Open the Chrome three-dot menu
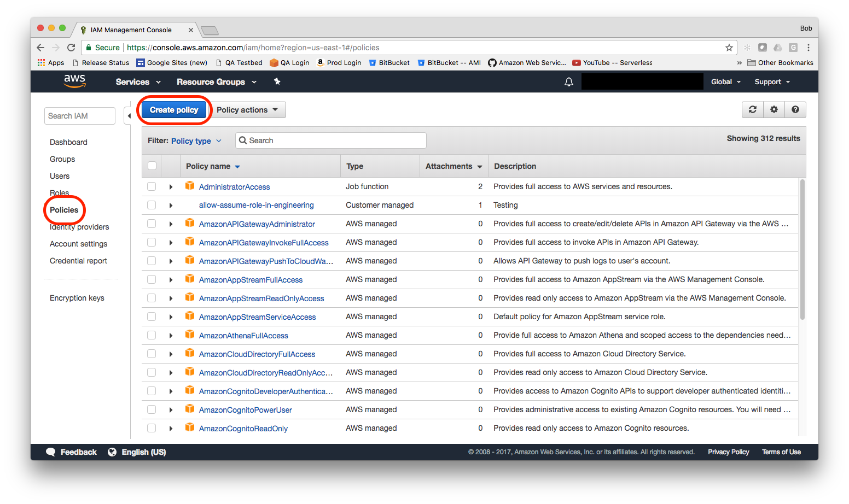The height and width of the screenshot is (504, 849). pos(809,48)
